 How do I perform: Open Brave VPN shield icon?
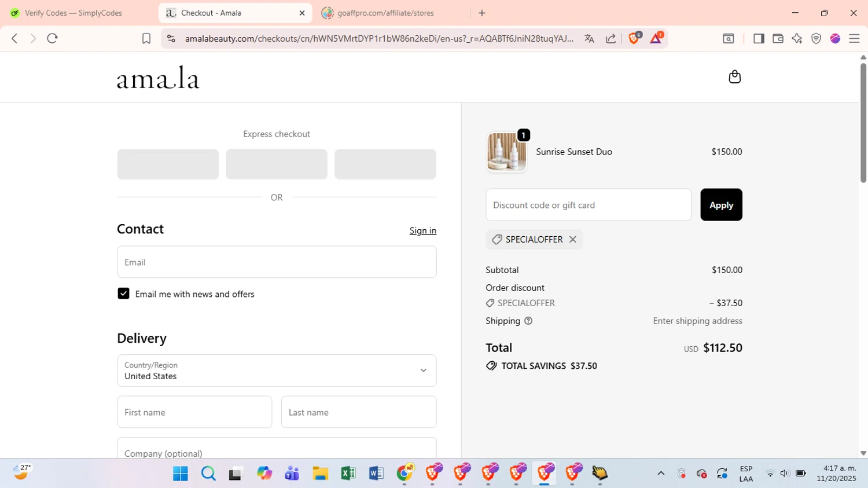coord(816,38)
